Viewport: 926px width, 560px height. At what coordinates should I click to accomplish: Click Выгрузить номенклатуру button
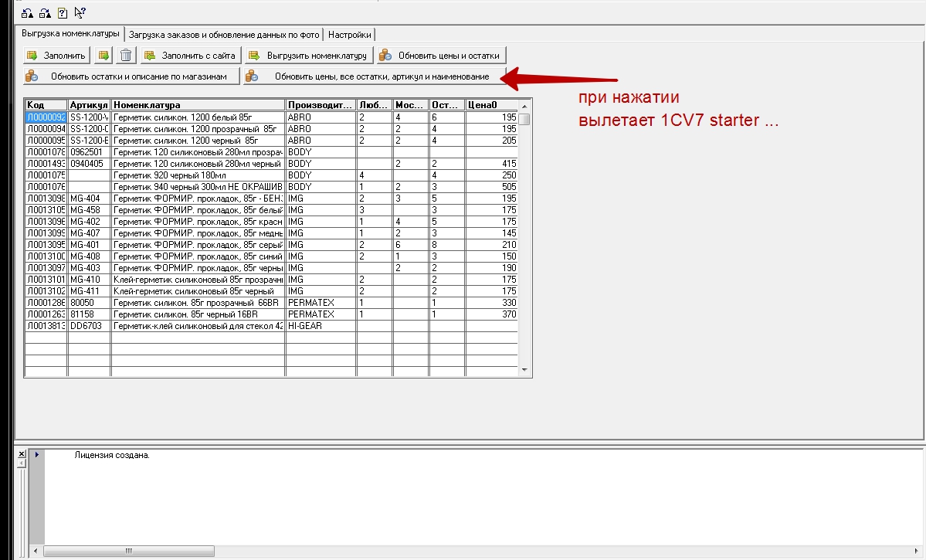tap(309, 56)
